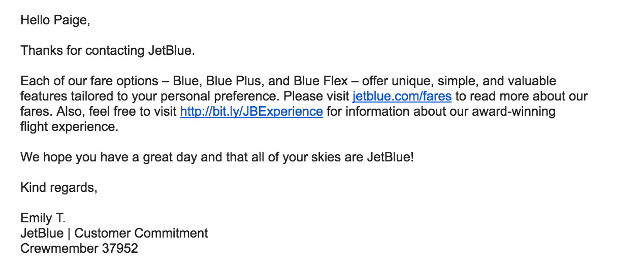Click the "Kind regards," closing line
Screen dimensions: 644x267
coord(59,187)
